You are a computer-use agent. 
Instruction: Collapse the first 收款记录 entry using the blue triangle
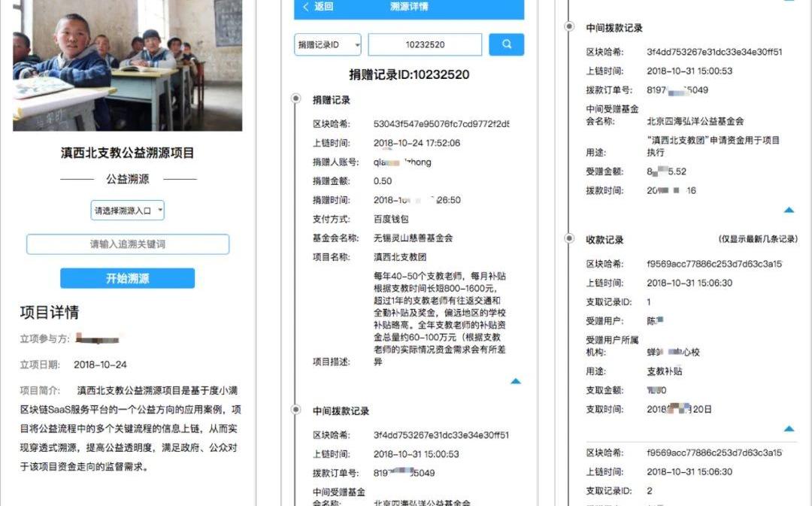(788, 429)
